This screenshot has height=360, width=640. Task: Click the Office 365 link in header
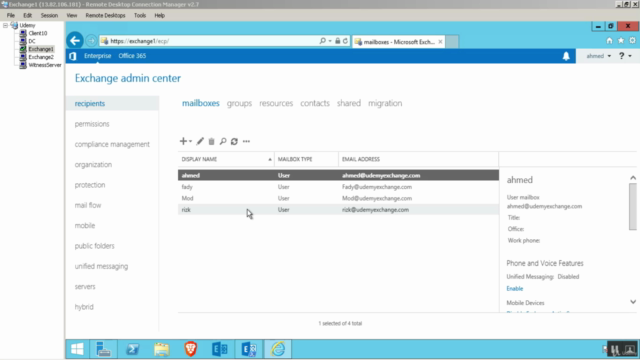coord(132,56)
